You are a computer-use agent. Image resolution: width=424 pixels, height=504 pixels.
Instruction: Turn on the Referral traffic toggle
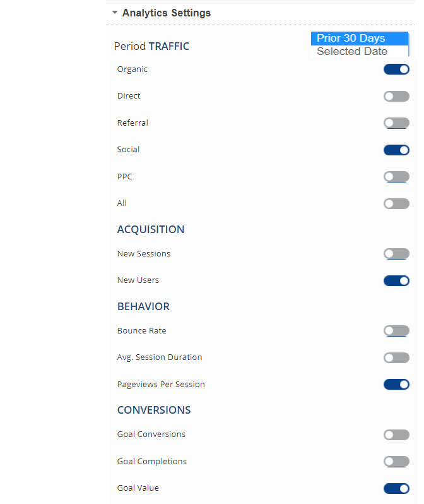(x=396, y=123)
